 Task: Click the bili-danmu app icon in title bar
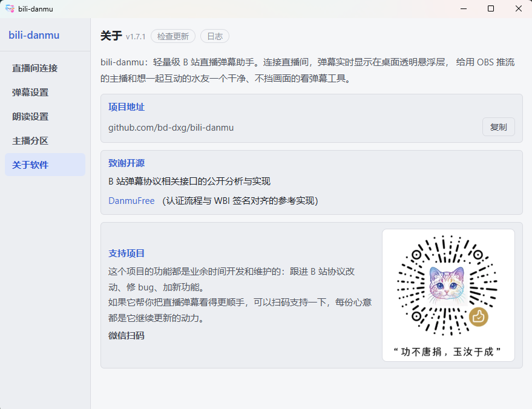(x=10, y=9)
